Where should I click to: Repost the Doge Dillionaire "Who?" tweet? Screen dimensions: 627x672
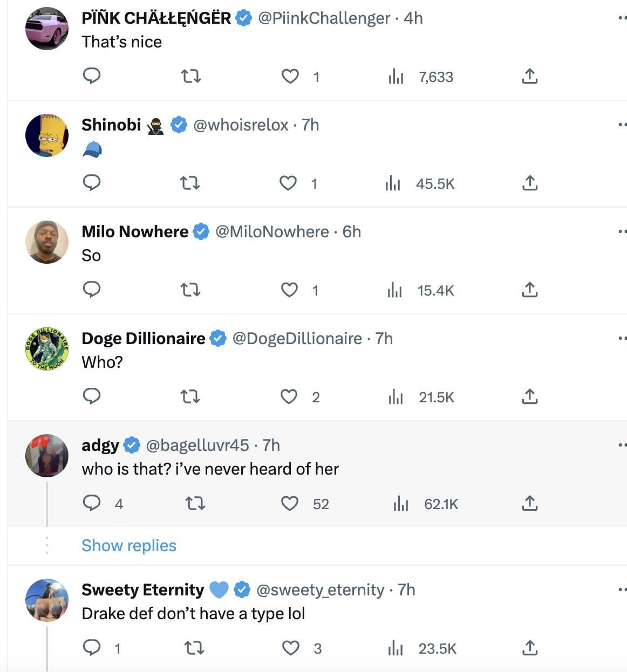190,397
